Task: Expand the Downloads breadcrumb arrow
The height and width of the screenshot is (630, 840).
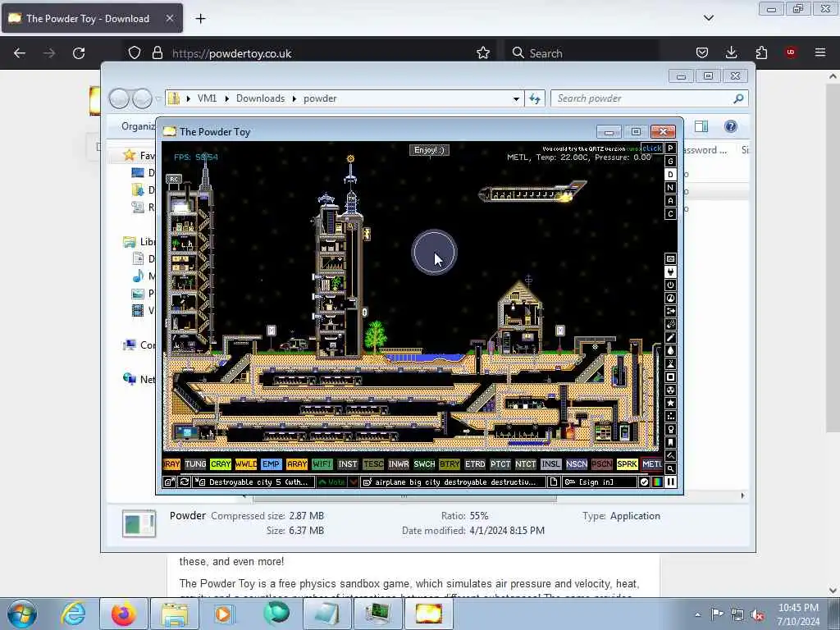Action: click(x=294, y=98)
